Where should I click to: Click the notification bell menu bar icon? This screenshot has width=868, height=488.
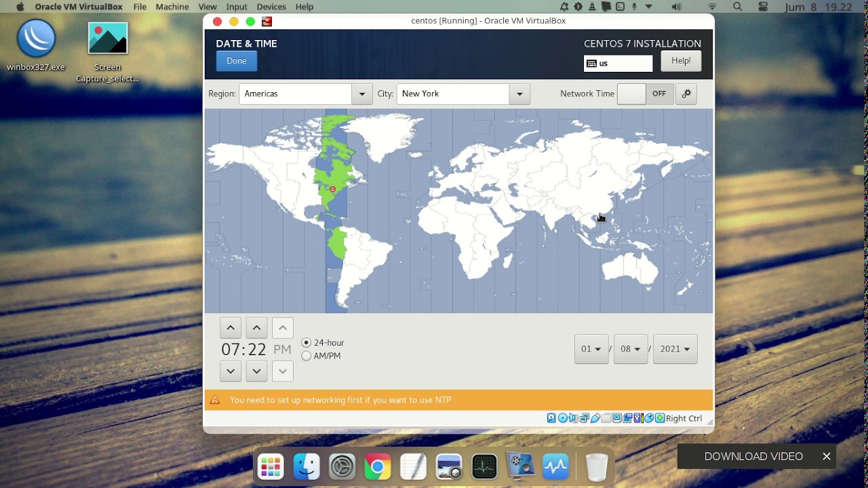pyautogui.click(x=565, y=7)
